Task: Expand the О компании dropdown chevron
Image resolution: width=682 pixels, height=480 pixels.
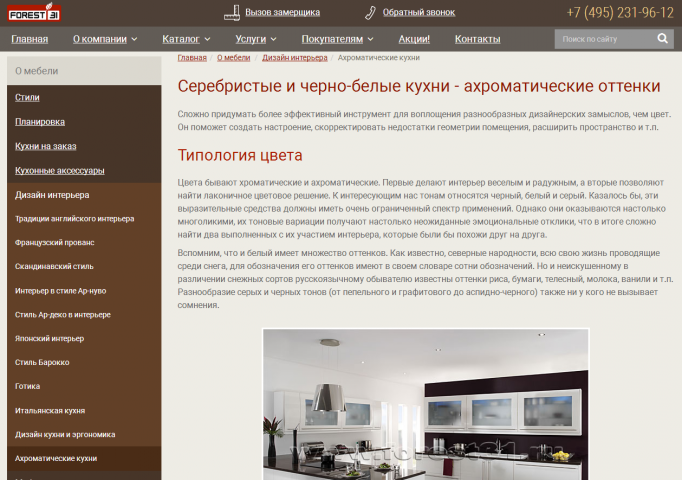Action: (134, 39)
